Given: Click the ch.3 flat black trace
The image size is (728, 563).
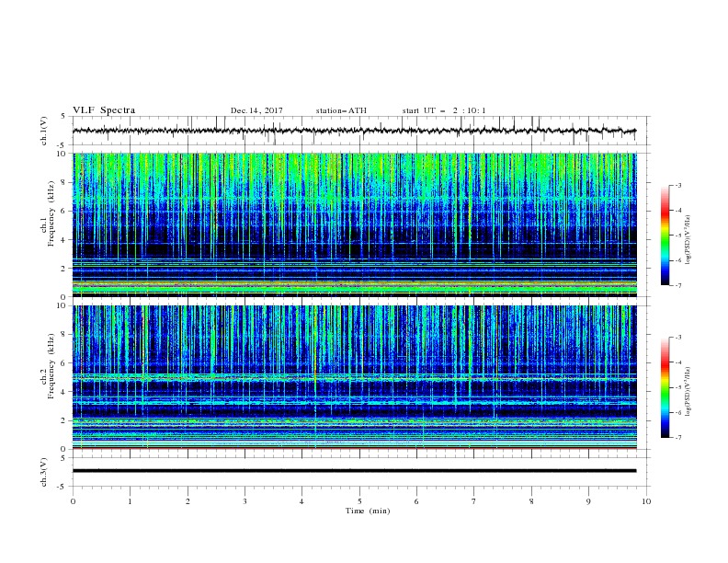Looking at the screenshot, I should [x=354, y=471].
